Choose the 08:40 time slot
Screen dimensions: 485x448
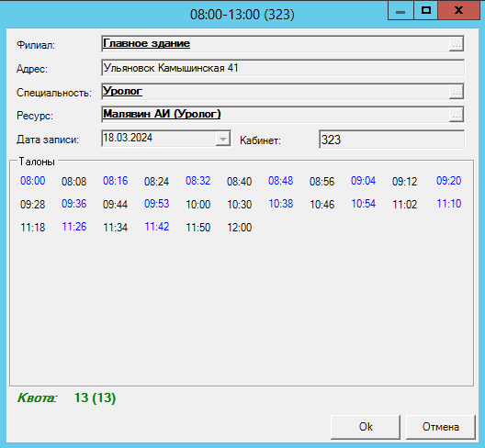pos(240,182)
